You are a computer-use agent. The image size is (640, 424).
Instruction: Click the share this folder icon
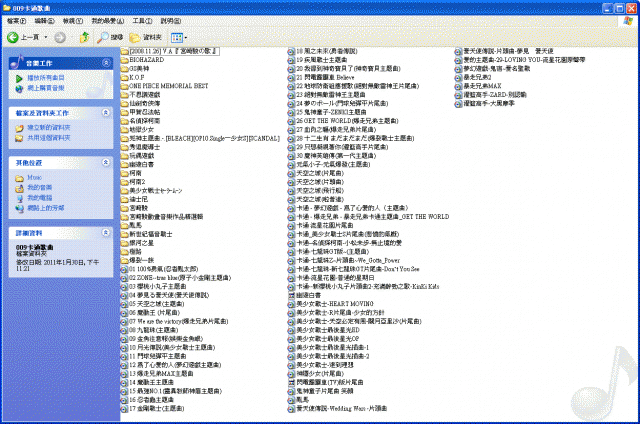(19, 138)
